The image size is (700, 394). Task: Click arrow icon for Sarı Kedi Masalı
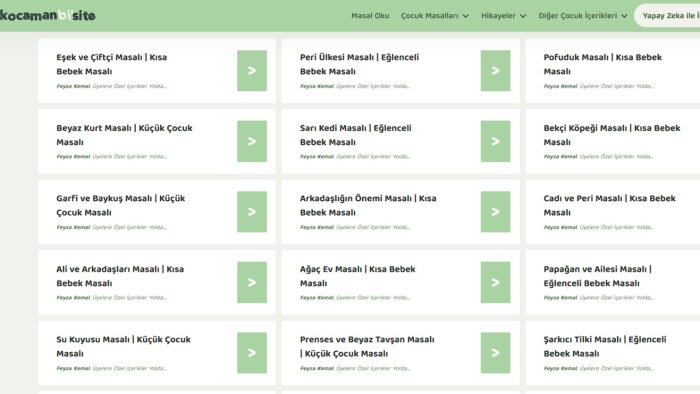pos(496,141)
